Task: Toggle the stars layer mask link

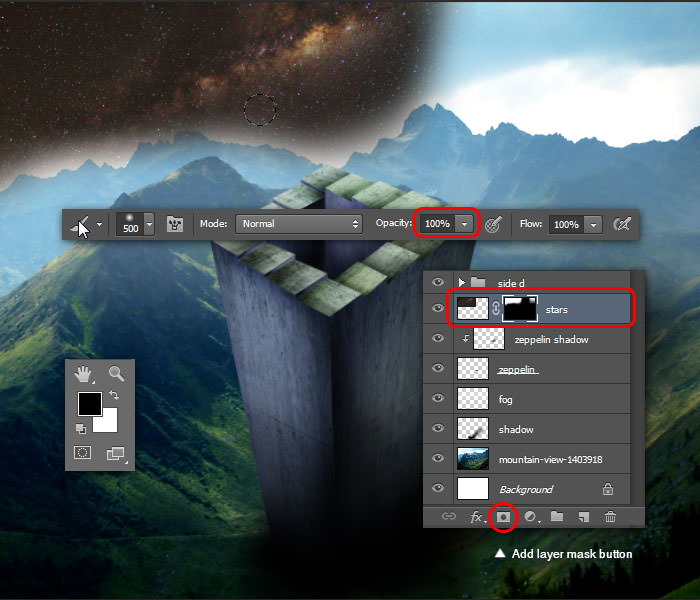Action: pyautogui.click(x=496, y=308)
